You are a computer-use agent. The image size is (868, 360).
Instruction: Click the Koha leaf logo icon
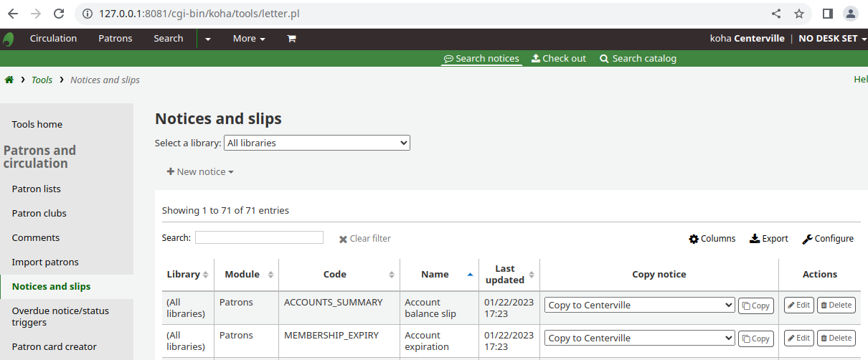9,39
